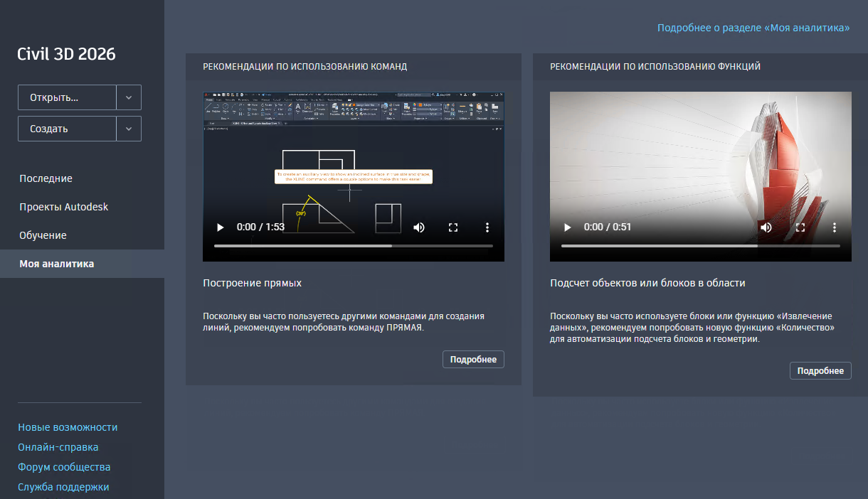Open more options on the 1:53 video
868x499 pixels.
[487, 227]
